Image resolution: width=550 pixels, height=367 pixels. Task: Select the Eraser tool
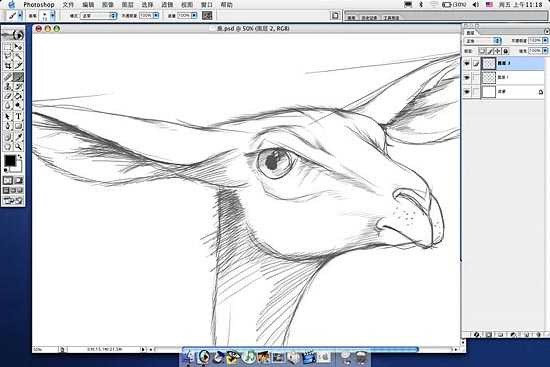[x=8, y=96]
